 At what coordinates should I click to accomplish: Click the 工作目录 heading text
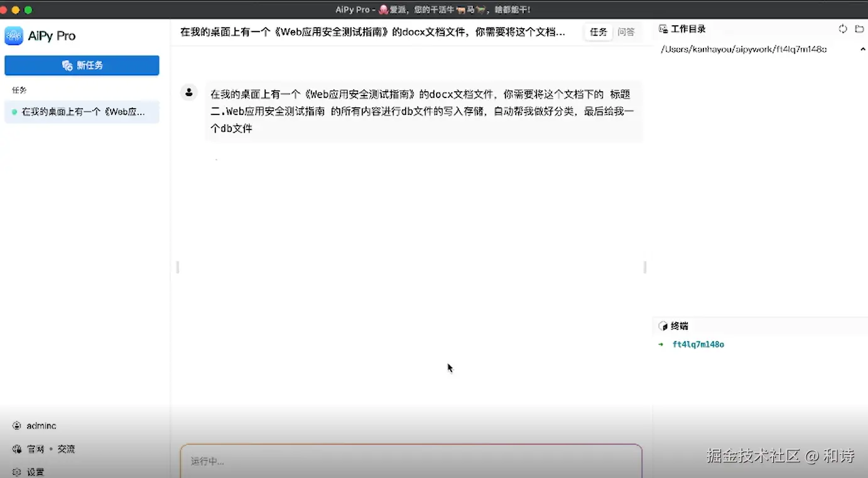688,29
